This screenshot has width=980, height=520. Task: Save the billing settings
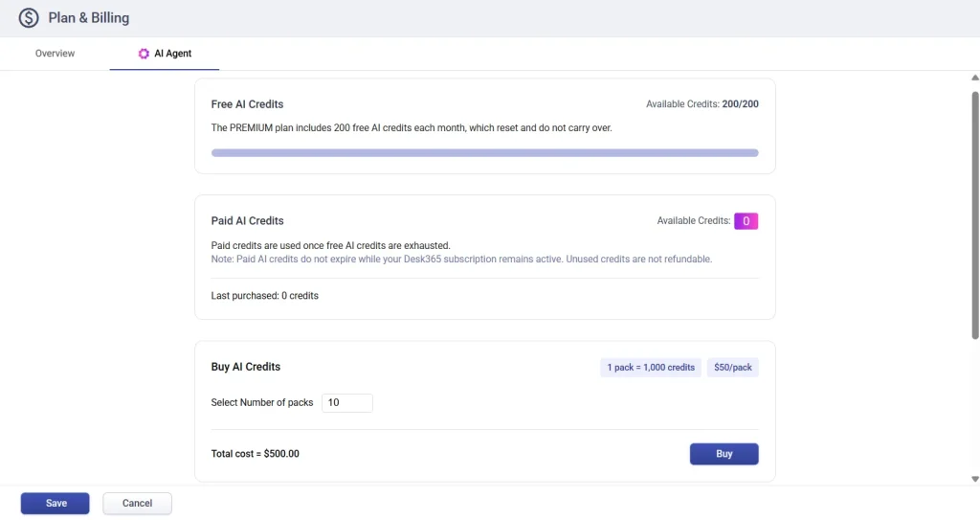56,504
